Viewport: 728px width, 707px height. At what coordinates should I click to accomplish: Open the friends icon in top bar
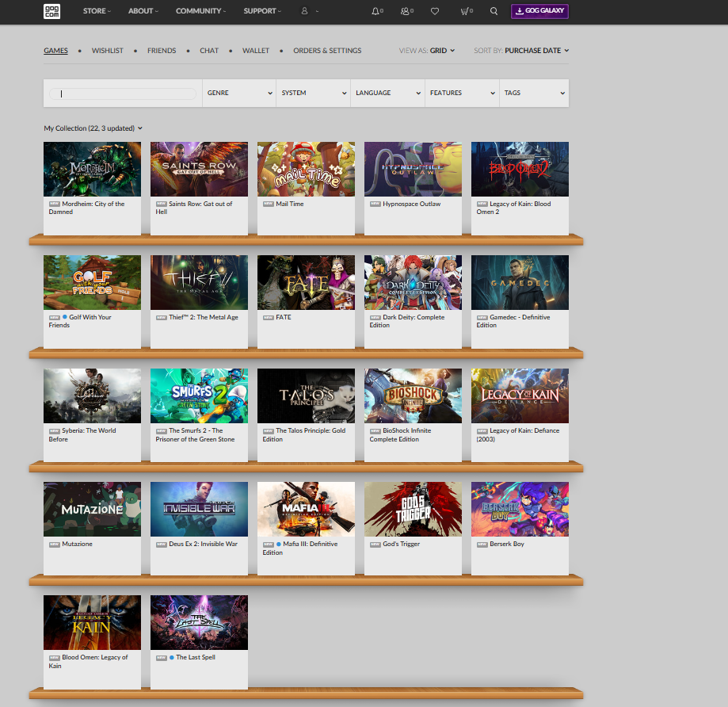pyautogui.click(x=405, y=11)
